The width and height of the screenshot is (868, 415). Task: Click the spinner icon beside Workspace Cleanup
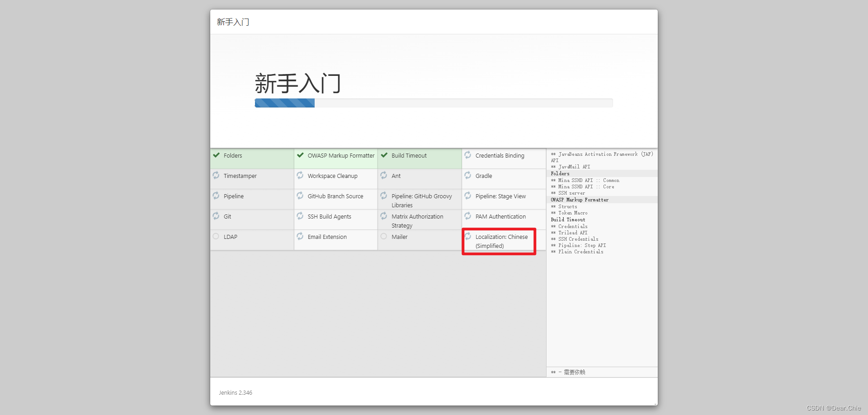pyautogui.click(x=300, y=175)
